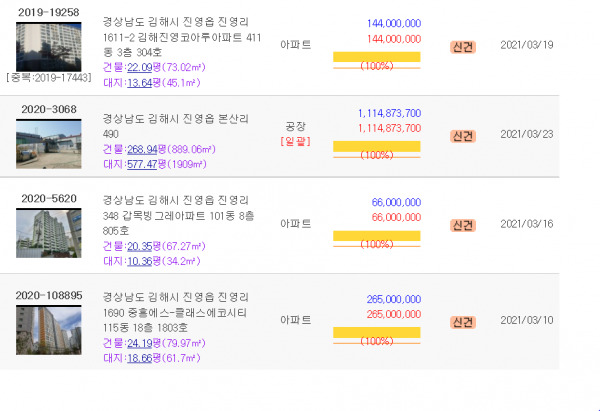The width and height of the screenshot is (600, 411).
Task: Open the 갑목빙그레아파트 101동 address text
Action: pyautogui.click(x=178, y=216)
